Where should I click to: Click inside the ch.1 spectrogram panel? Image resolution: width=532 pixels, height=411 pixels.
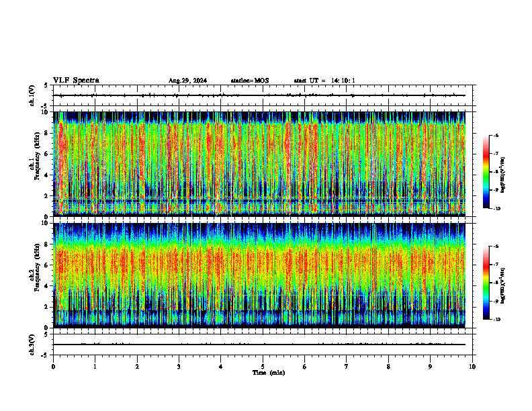click(x=259, y=164)
